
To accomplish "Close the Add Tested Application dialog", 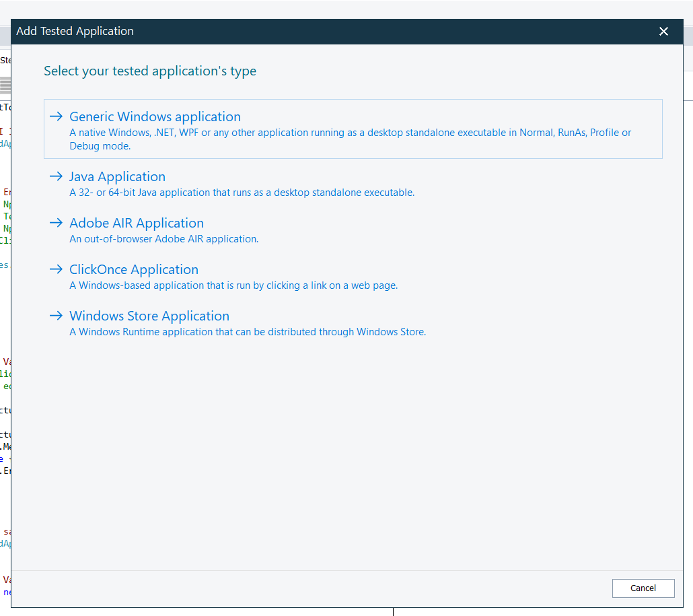I will tap(663, 31).
